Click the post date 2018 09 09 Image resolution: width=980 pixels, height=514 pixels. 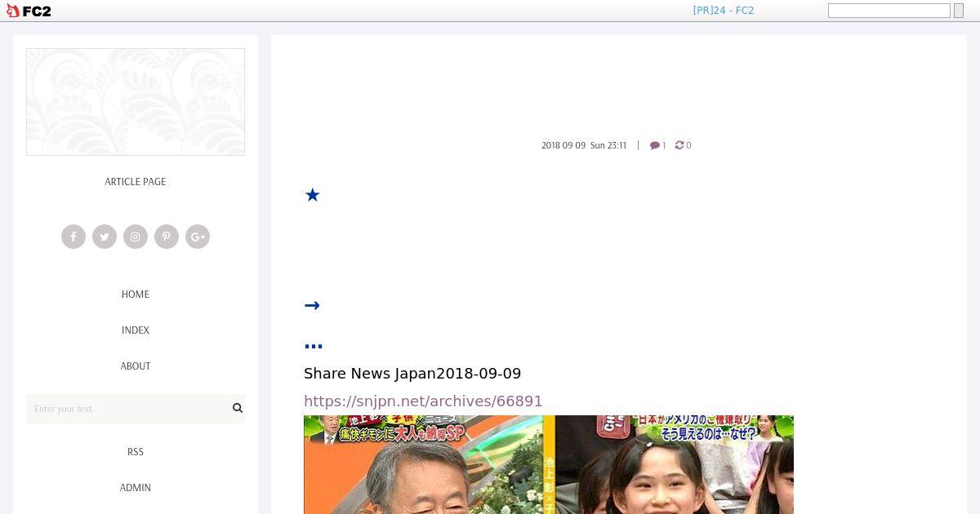563,145
